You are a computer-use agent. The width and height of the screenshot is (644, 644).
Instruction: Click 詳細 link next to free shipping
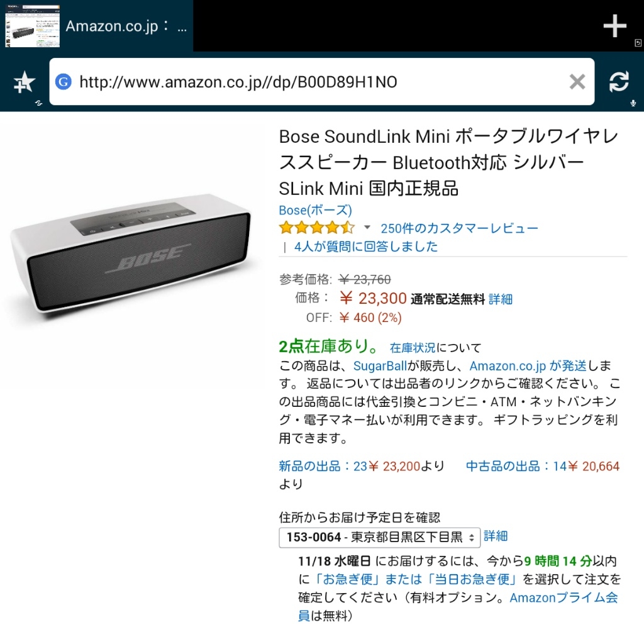click(500, 299)
